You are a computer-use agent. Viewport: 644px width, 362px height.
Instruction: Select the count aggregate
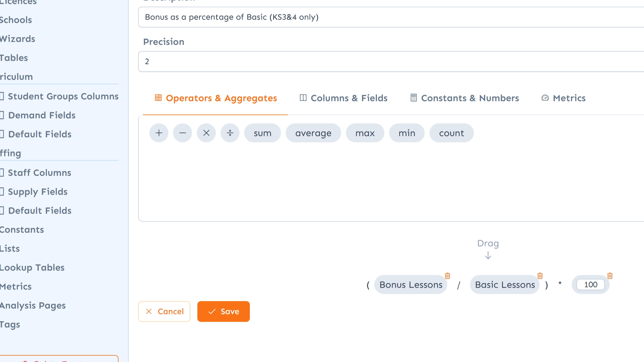[x=451, y=133]
